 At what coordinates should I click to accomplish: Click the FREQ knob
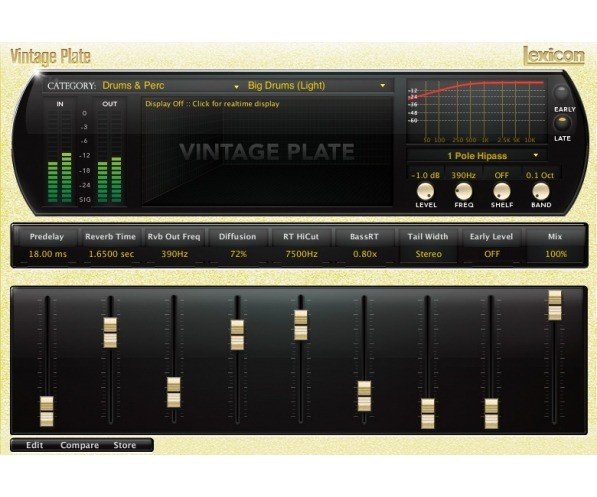(463, 191)
